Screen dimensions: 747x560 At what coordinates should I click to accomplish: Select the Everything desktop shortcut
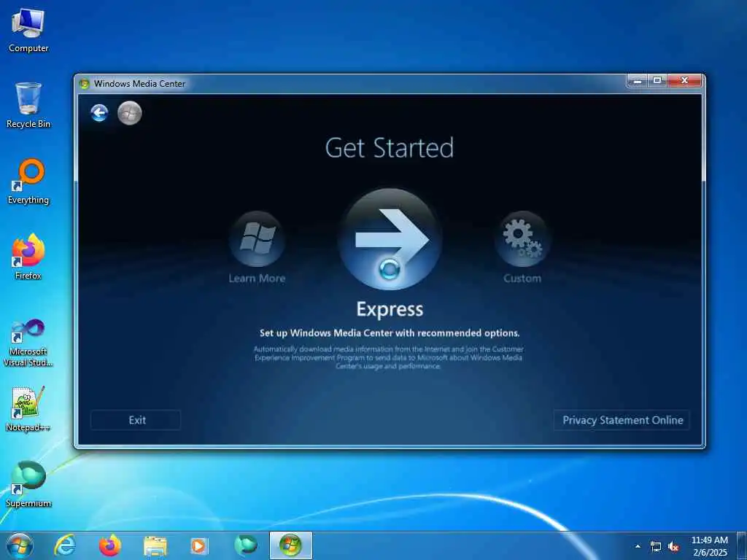pos(28,182)
